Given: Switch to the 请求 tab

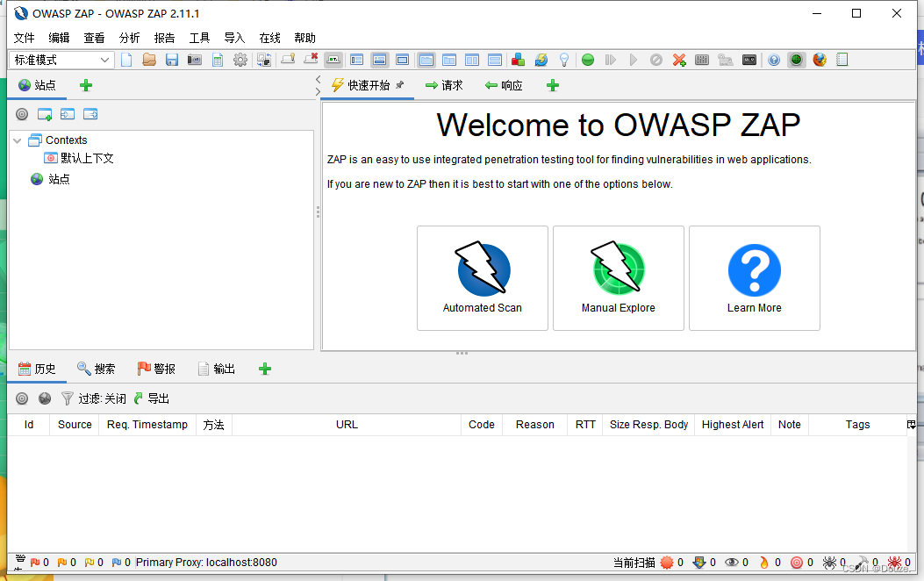Looking at the screenshot, I should pyautogui.click(x=444, y=85).
